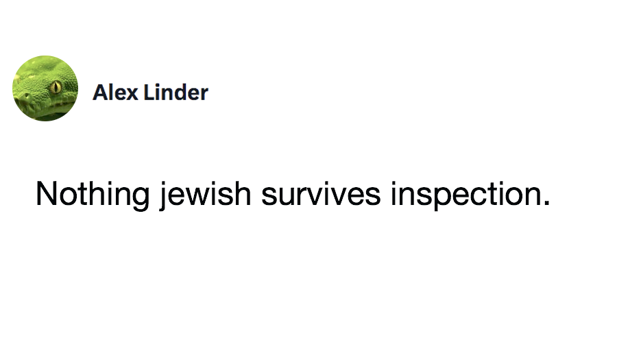The height and width of the screenshot is (364, 617).
Task: Click the snake's yellow eye in avatar
Action: 56,86
